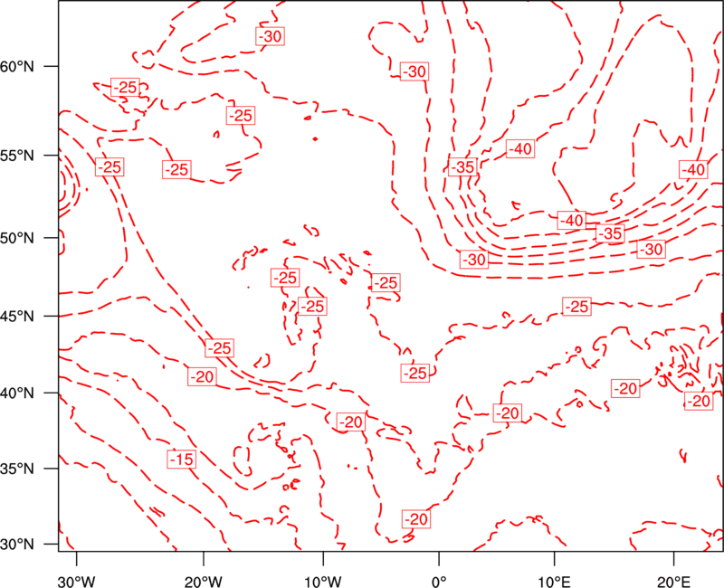Click the 50°N latitude axis label
Image resolution: width=724 pixels, height=588 pixels.
pyautogui.click(x=17, y=238)
